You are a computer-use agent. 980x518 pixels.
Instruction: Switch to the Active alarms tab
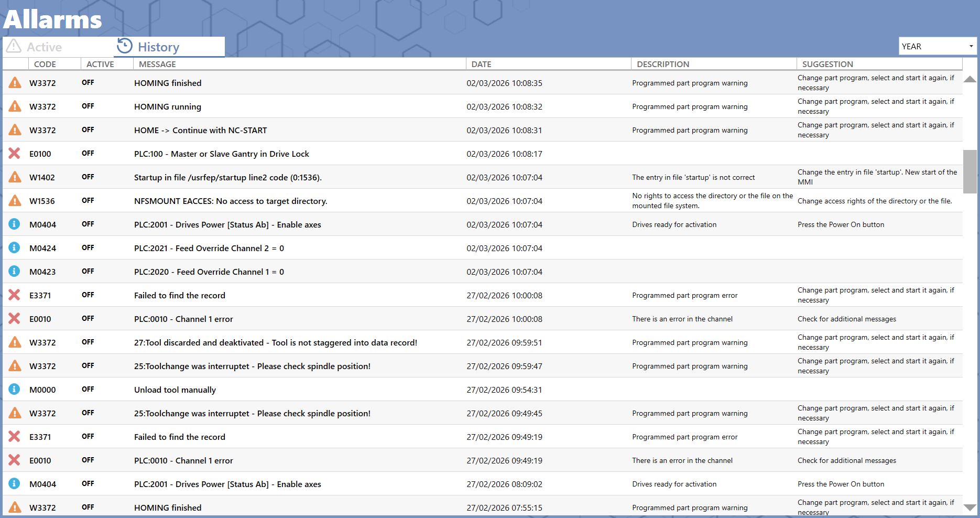58,47
